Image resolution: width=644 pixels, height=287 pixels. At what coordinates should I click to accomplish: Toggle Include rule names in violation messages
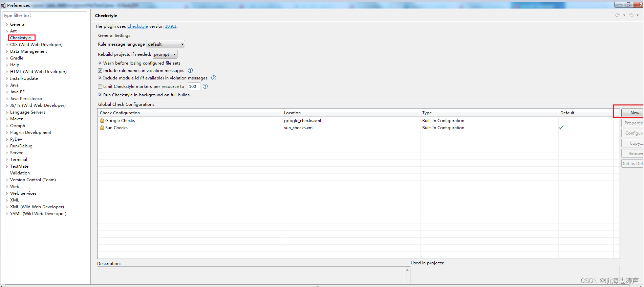[100, 70]
